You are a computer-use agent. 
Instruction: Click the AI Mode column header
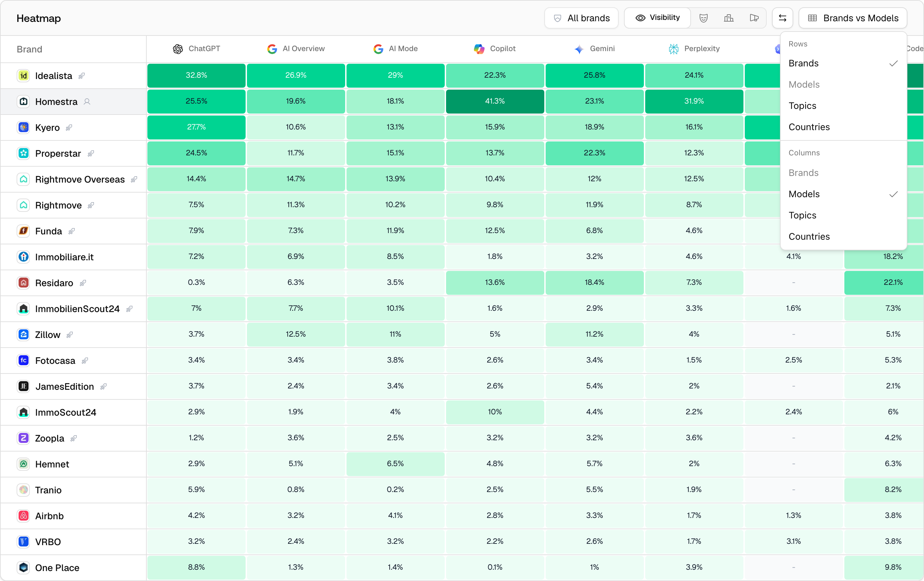point(395,49)
